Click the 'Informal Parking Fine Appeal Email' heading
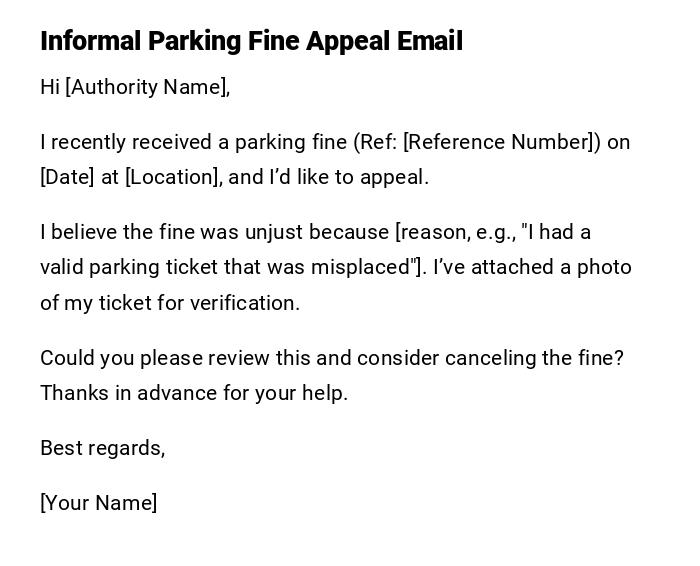The image size is (700, 566). 251,41
